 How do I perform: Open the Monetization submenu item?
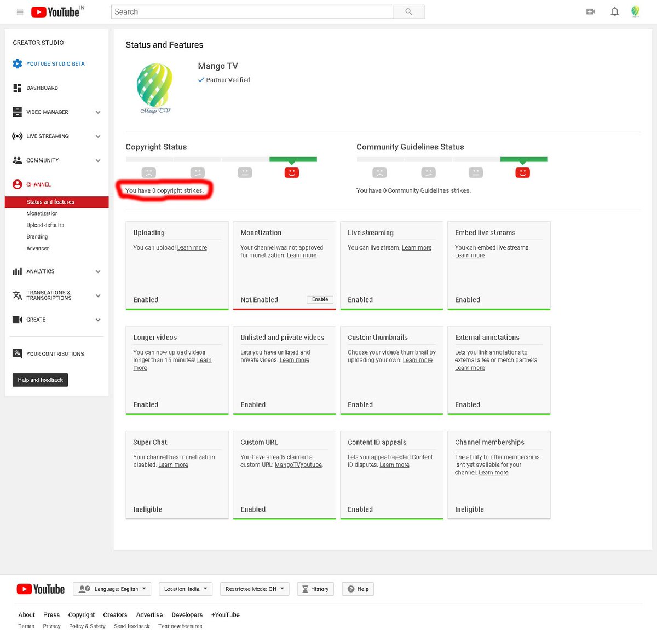(x=42, y=213)
